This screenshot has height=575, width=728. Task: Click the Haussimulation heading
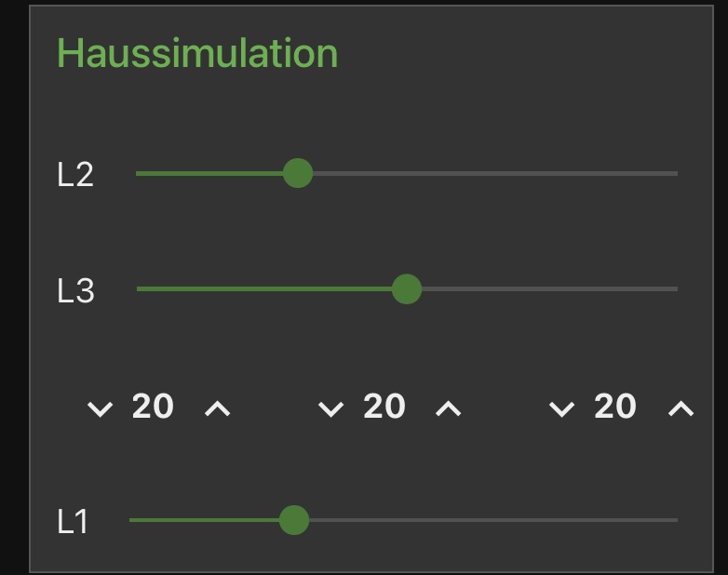tap(197, 53)
